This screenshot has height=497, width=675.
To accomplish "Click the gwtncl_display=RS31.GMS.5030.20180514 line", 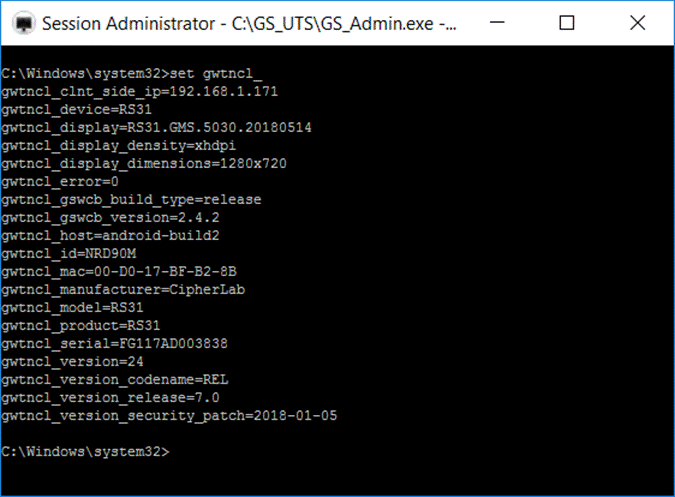I will [x=156, y=128].
